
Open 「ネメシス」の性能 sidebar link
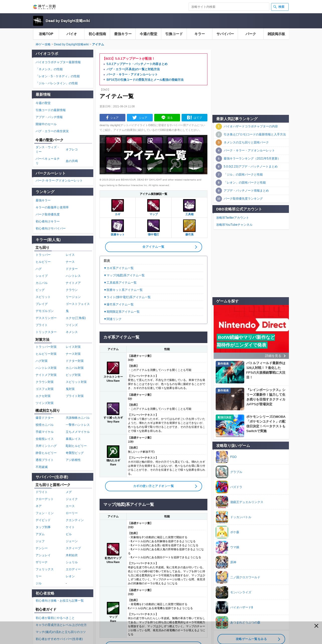[x=49, y=69]
